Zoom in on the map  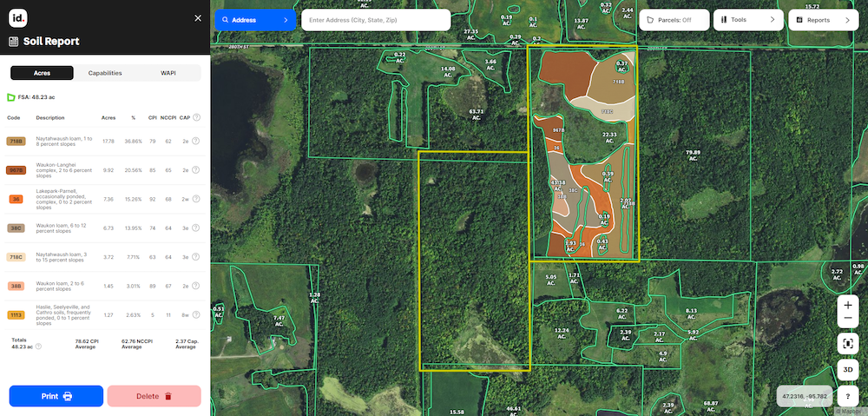click(x=848, y=306)
